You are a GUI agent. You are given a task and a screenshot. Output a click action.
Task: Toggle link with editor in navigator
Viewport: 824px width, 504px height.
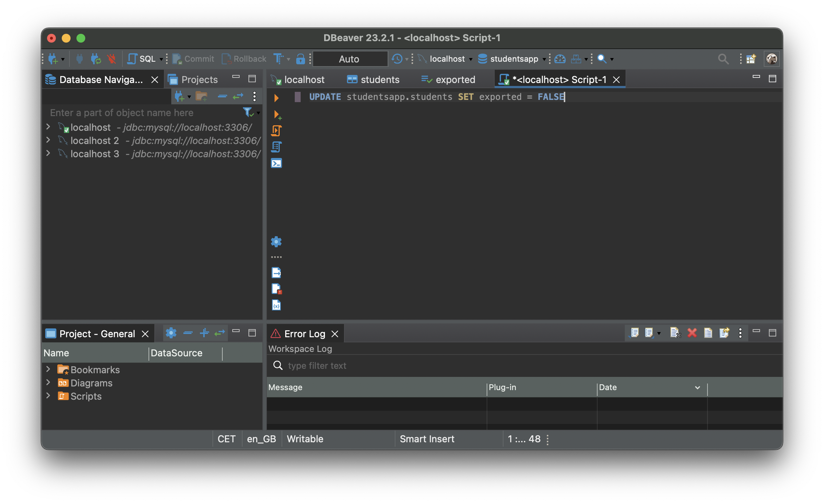(x=238, y=97)
